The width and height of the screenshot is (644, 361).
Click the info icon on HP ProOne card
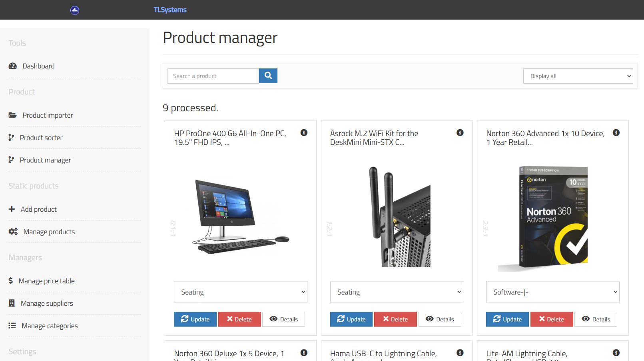(304, 132)
